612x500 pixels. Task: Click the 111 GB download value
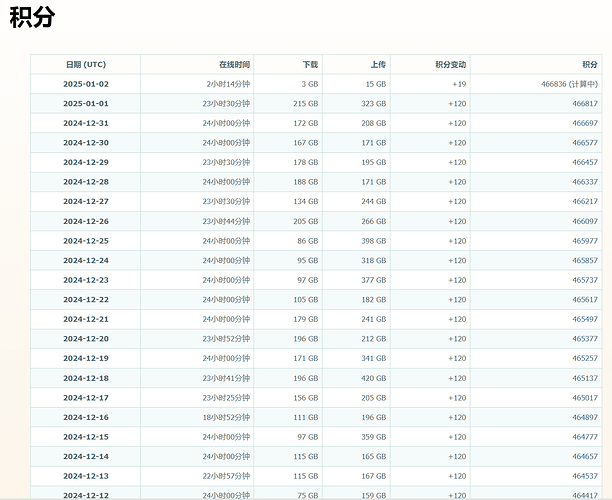(306, 417)
